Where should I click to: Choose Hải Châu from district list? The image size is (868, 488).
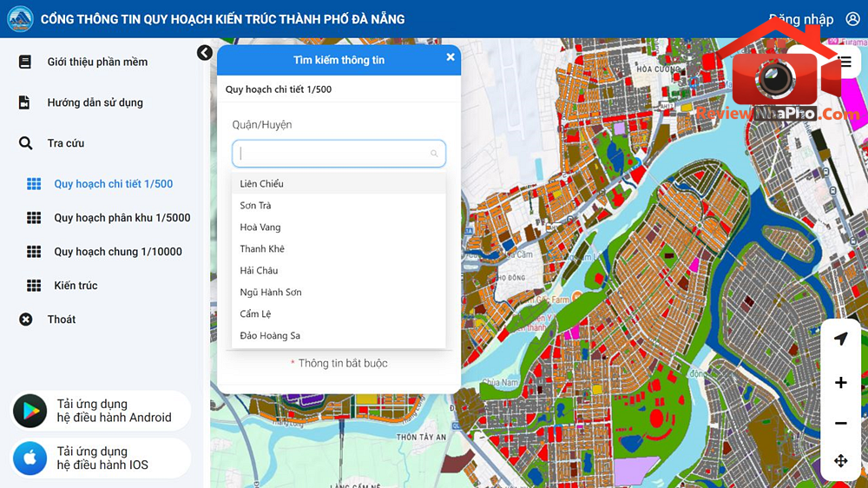pos(339,270)
